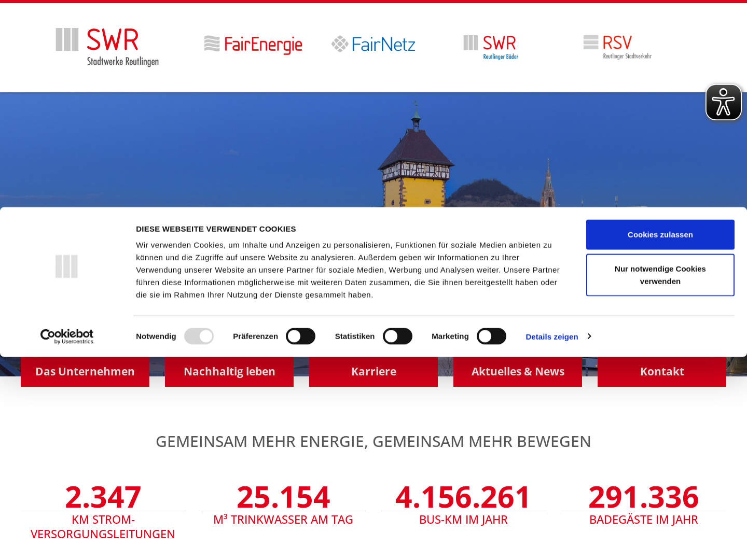
Task: Click the M³ TRINKWASSER AM TAG label
Action: (283, 520)
